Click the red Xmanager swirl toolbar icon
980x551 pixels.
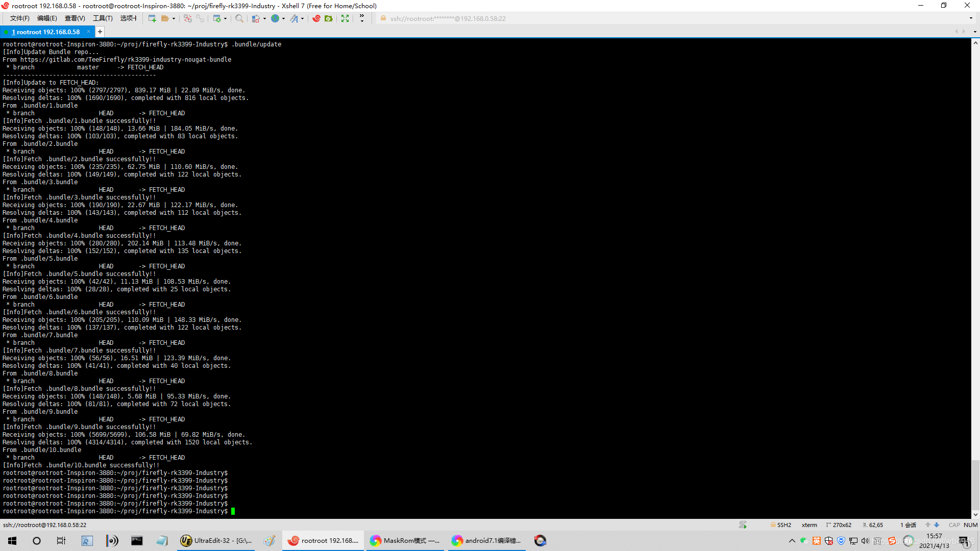pos(316,18)
